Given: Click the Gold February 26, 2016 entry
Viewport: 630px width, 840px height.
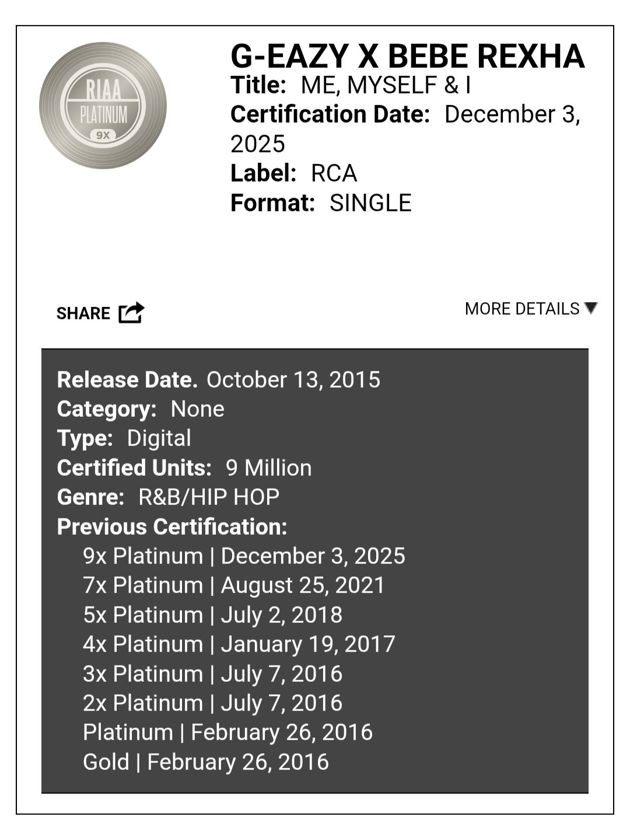Looking at the screenshot, I should 206,762.
